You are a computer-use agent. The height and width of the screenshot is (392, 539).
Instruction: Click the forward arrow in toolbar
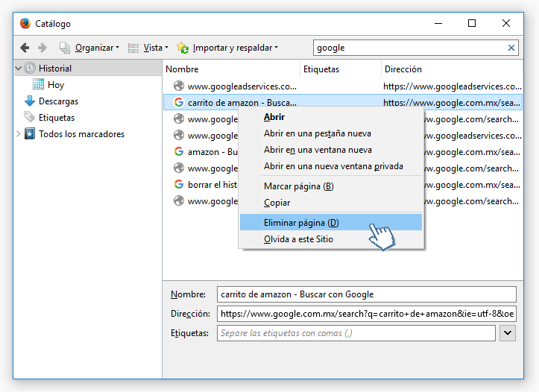click(x=42, y=48)
